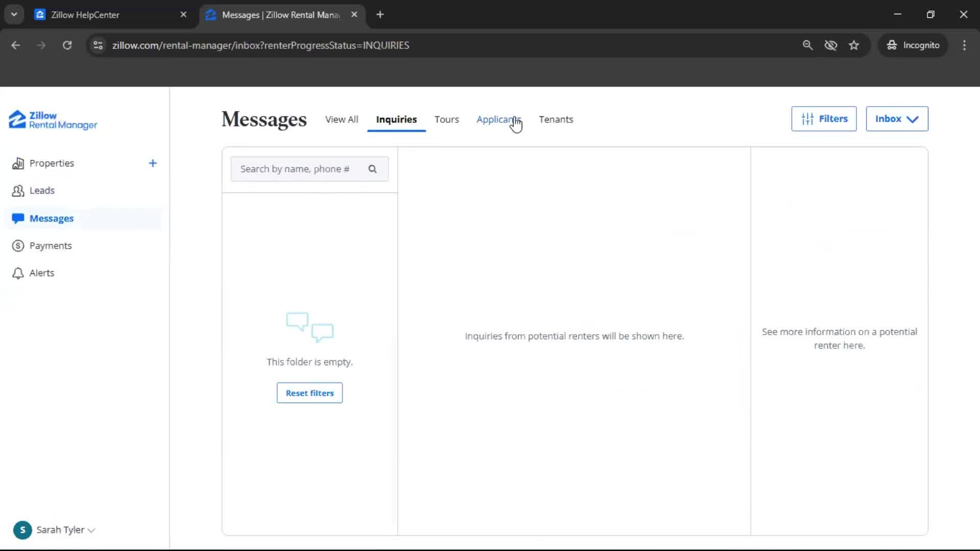This screenshot has width=980, height=551.
Task: Open Chrome's three-dot menu
Action: (x=964, y=45)
